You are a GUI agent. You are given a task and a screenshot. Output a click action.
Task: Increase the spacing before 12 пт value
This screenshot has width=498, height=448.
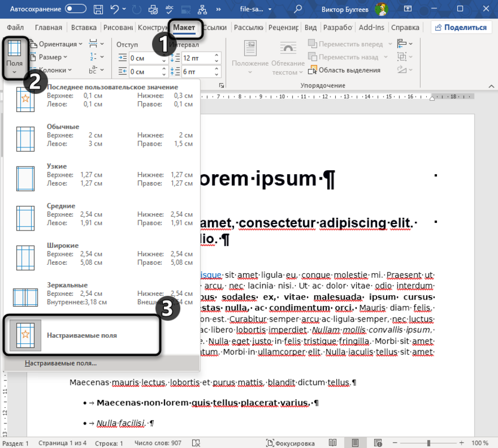(x=217, y=55)
